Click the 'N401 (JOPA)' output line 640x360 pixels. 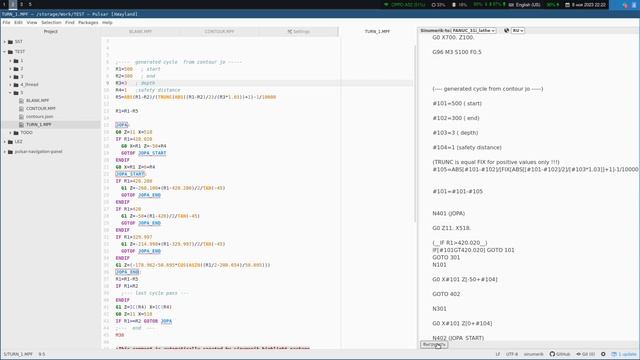(x=449, y=213)
